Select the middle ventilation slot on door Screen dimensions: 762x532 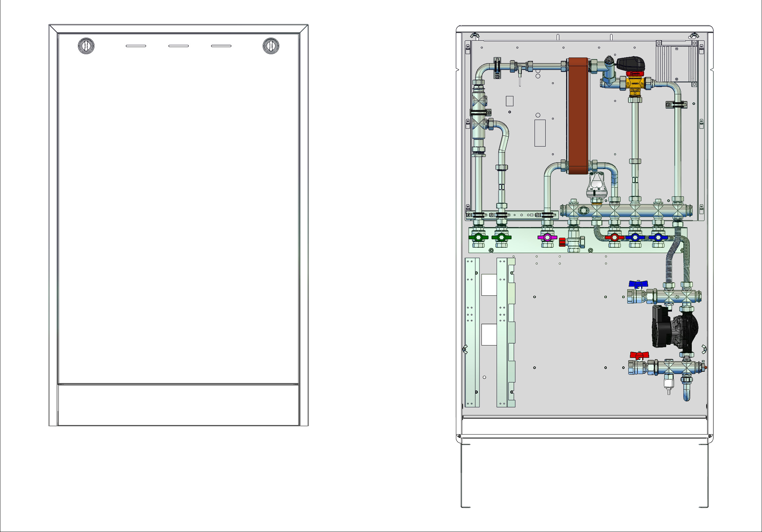click(x=178, y=46)
